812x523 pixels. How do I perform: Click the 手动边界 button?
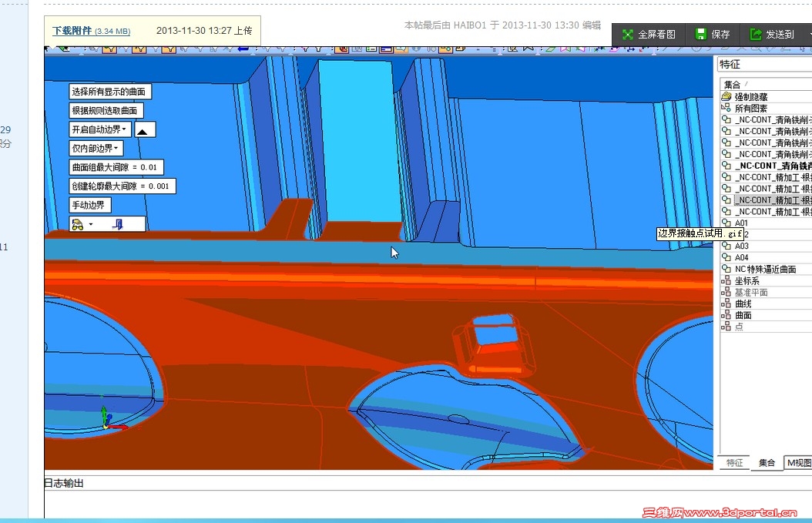click(x=89, y=205)
